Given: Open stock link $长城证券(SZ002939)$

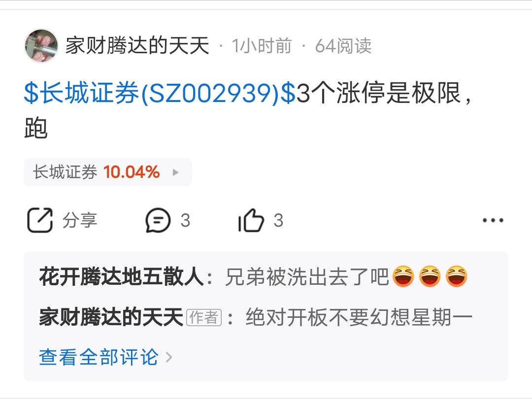Looking at the screenshot, I should (x=160, y=93).
